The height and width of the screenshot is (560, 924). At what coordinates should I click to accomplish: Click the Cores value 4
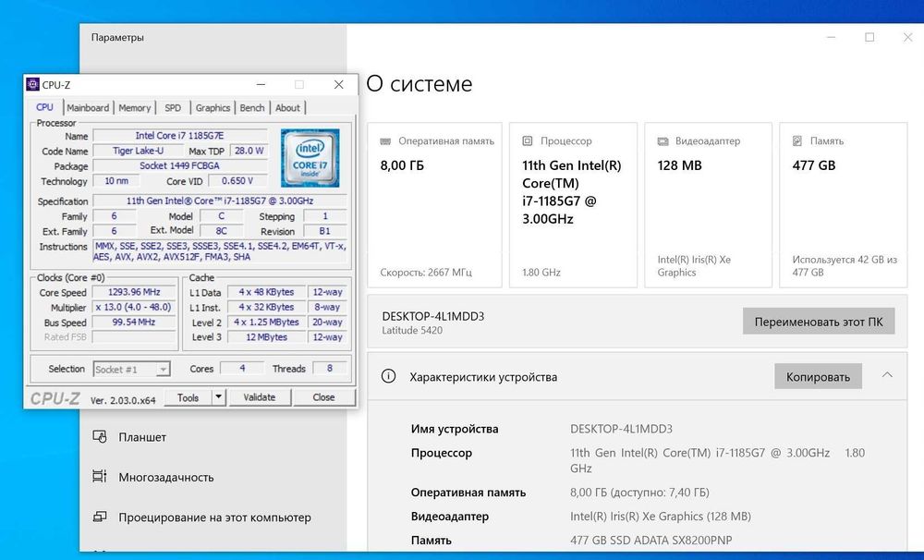point(241,369)
